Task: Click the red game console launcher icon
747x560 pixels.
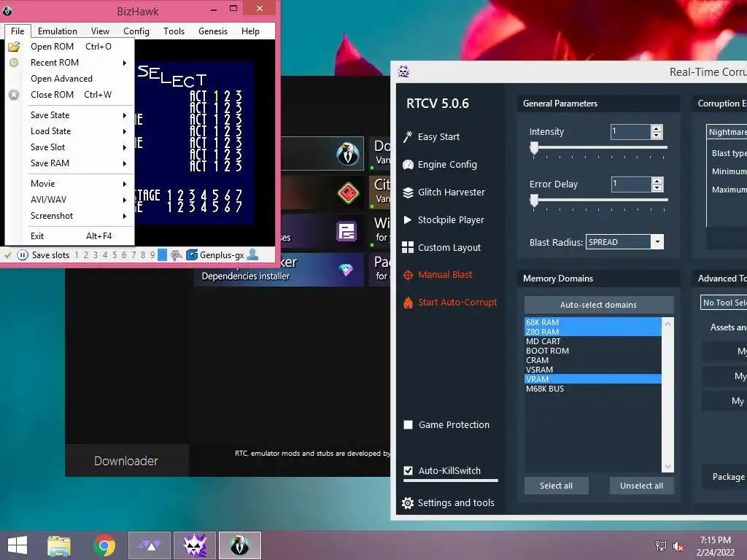Action: coord(348,192)
